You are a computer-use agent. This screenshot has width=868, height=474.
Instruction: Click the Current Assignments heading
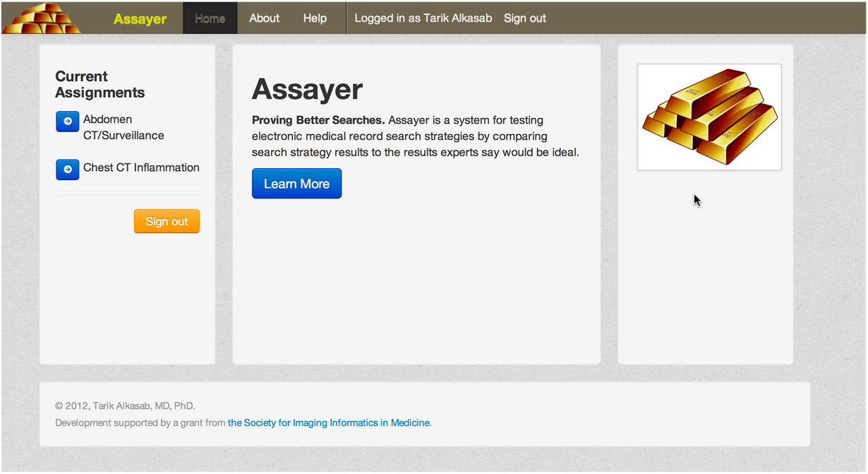pyautogui.click(x=100, y=84)
